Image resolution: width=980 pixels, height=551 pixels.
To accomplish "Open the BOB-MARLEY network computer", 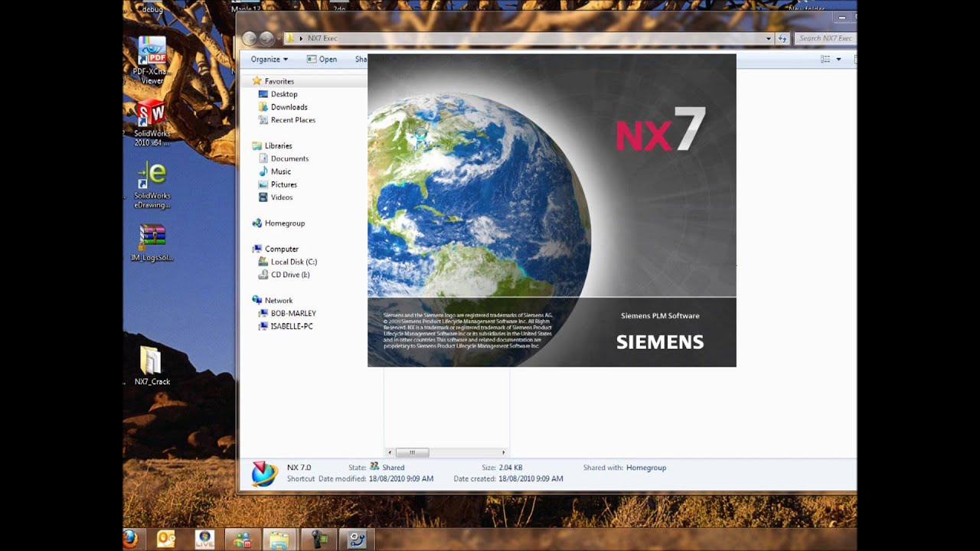I will tap(293, 314).
